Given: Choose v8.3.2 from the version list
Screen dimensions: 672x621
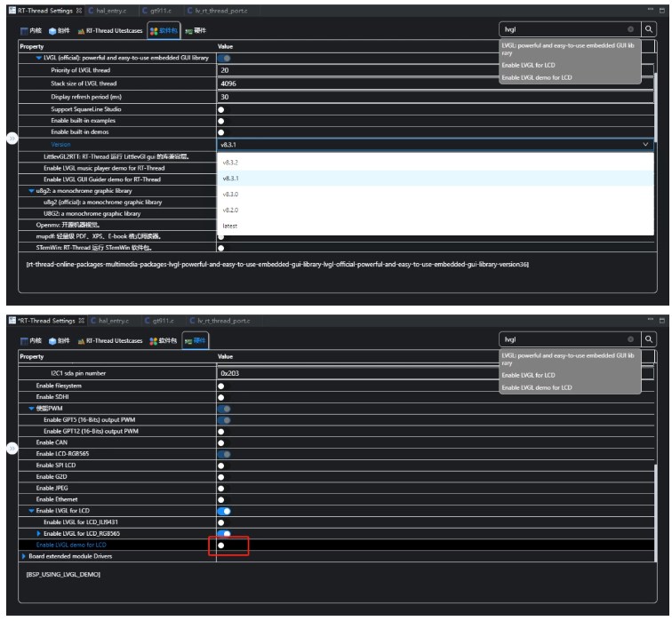Looking at the screenshot, I should tap(435, 163).
